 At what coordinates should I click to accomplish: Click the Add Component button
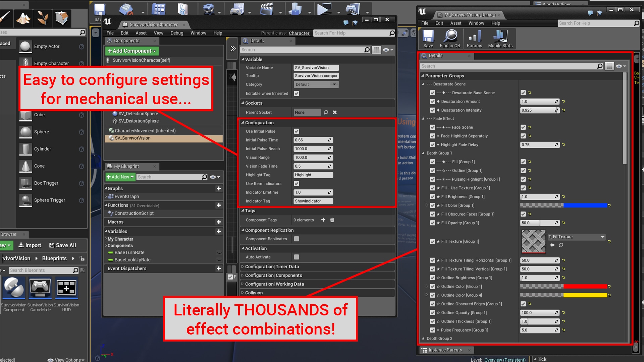click(131, 51)
